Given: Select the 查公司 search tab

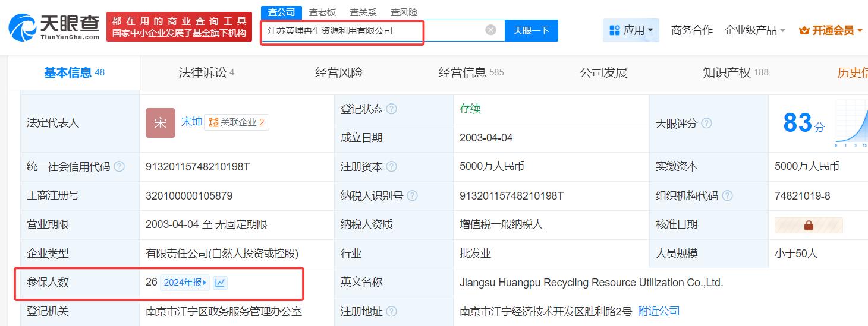Looking at the screenshot, I should coord(281,12).
